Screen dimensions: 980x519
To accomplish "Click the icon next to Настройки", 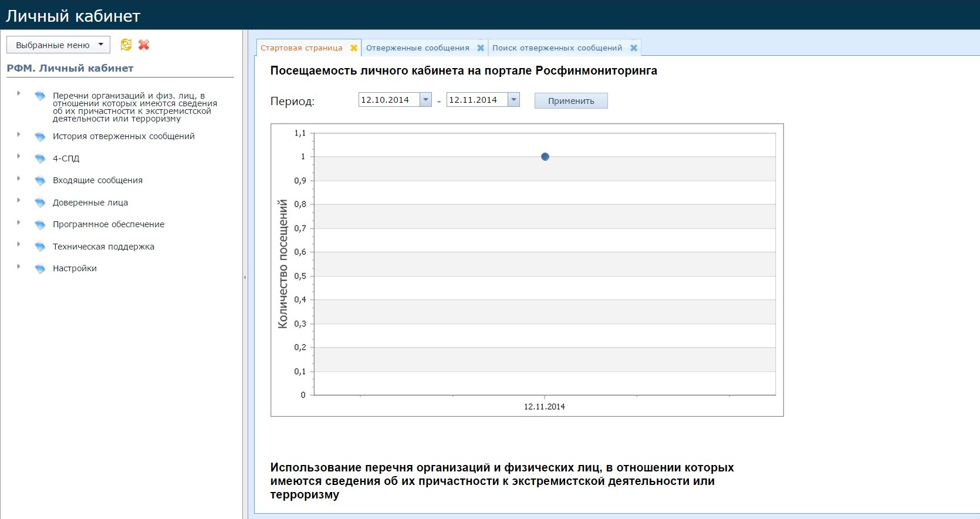I will click(x=40, y=268).
